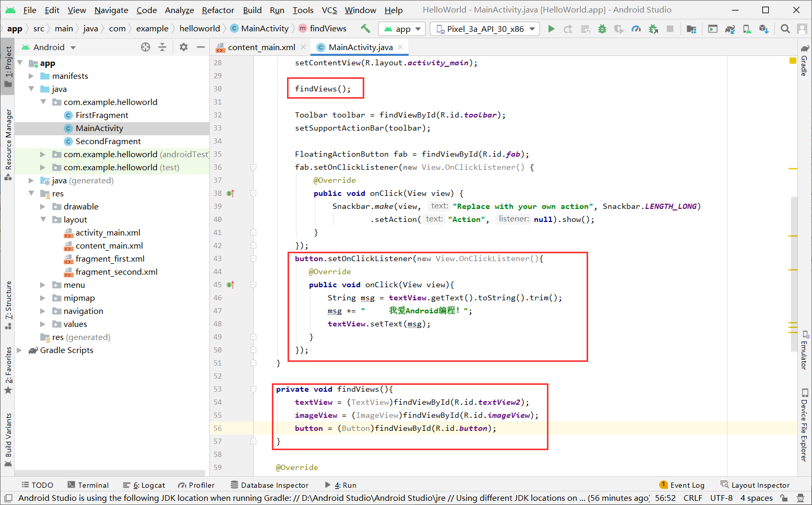Select fragment_second.xml in layout folder
812x505 pixels.
tap(116, 272)
